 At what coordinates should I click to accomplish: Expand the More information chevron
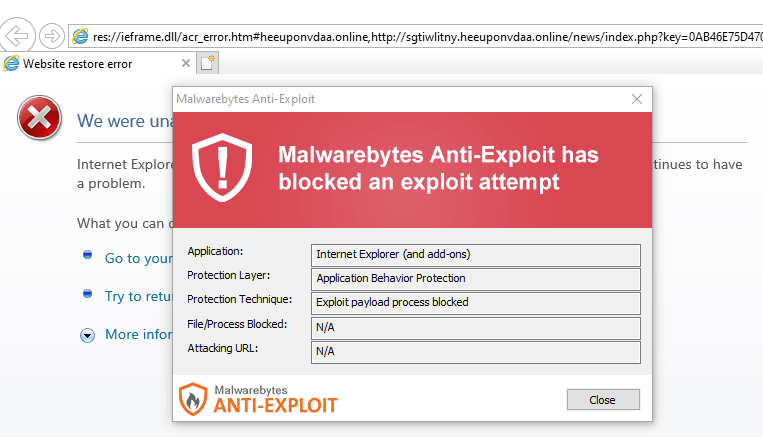tap(88, 335)
